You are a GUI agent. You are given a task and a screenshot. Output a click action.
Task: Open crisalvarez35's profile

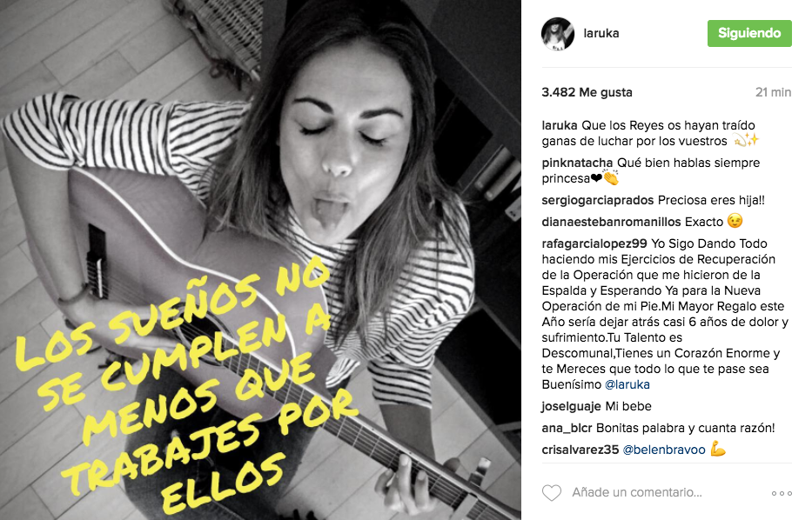tap(580, 450)
